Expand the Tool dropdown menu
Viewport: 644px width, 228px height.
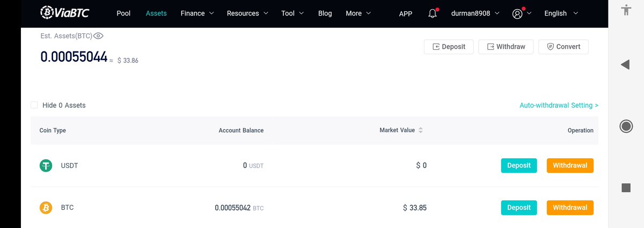pos(292,13)
